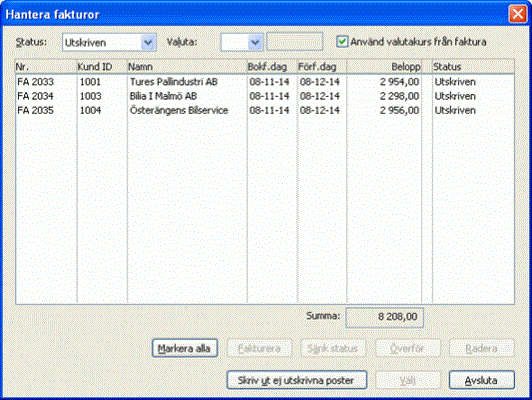Screen dimensions: 532x400
Task: Select invoice row FA 2033
Action: click(265, 82)
